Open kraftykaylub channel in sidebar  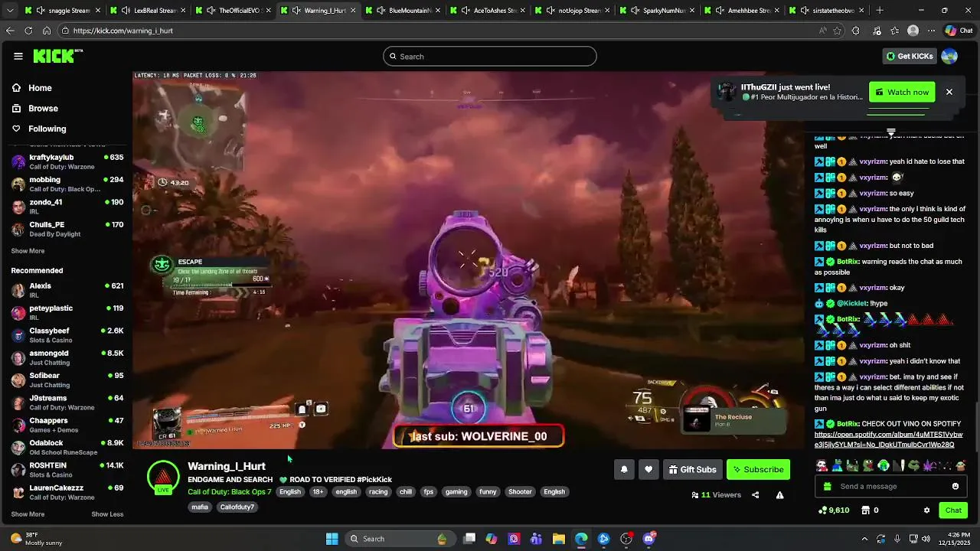[67, 161]
